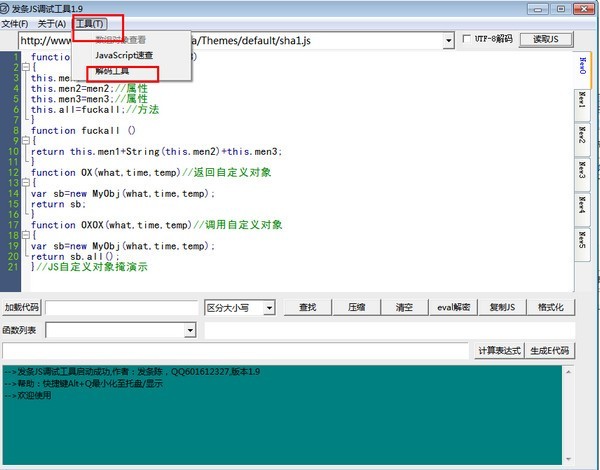Focus the expression input field

coord(235,351)
